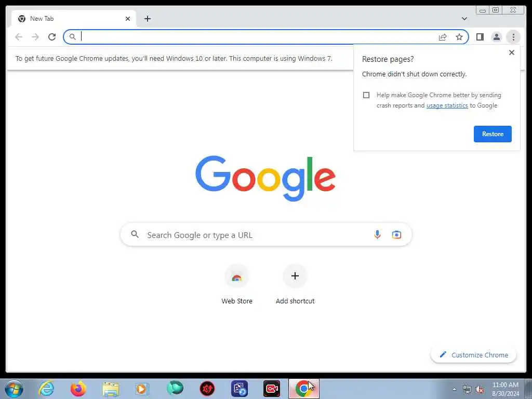Open the red screen recorder taskbar icon
The image size is (532, 399).
272,389
